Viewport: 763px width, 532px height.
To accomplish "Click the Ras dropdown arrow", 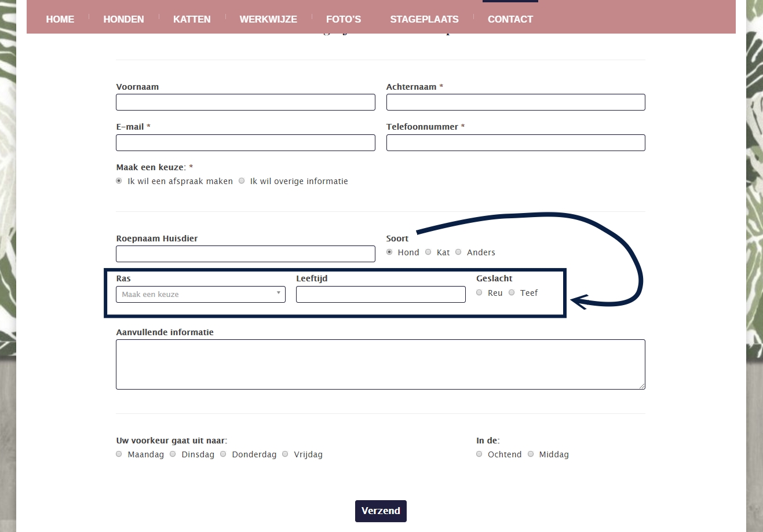I will tap(279, 293).
